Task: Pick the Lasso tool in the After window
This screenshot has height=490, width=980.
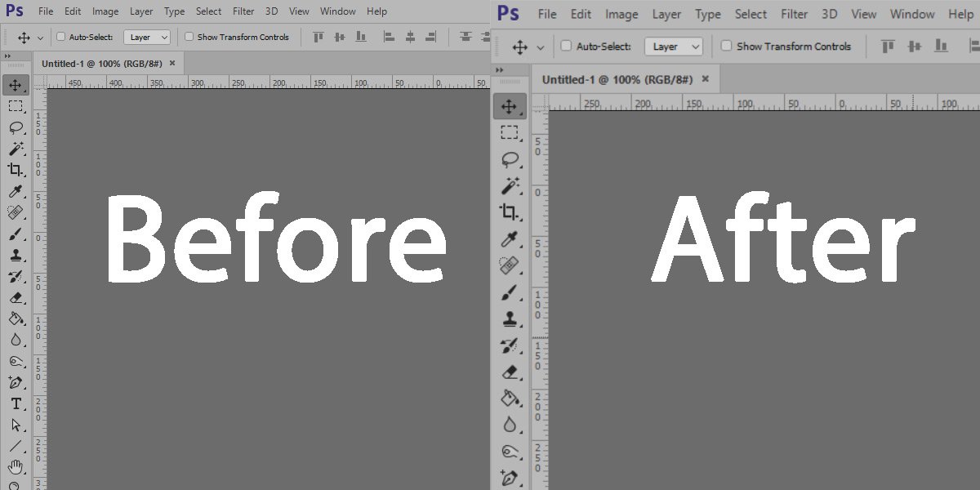Action: click(x=510, y=159)
